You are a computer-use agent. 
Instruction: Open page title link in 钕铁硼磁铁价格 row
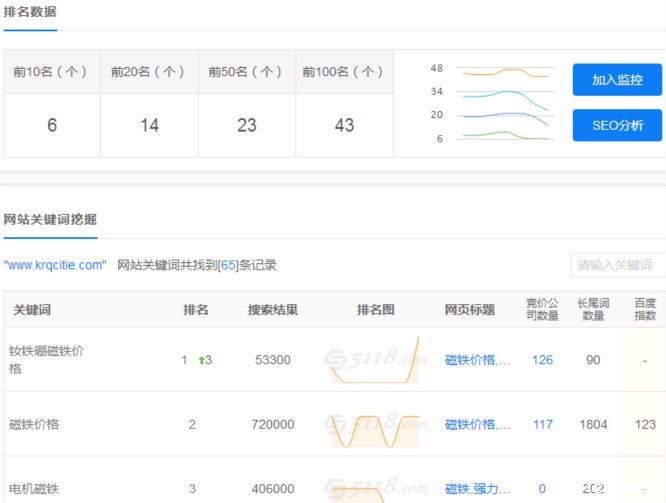point(477,360)
